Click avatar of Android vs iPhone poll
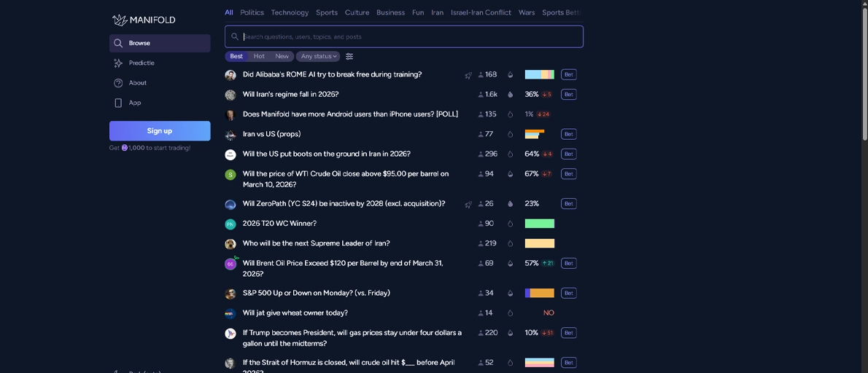Viewport: 868px width, 373px height. [x=230, y=114]
